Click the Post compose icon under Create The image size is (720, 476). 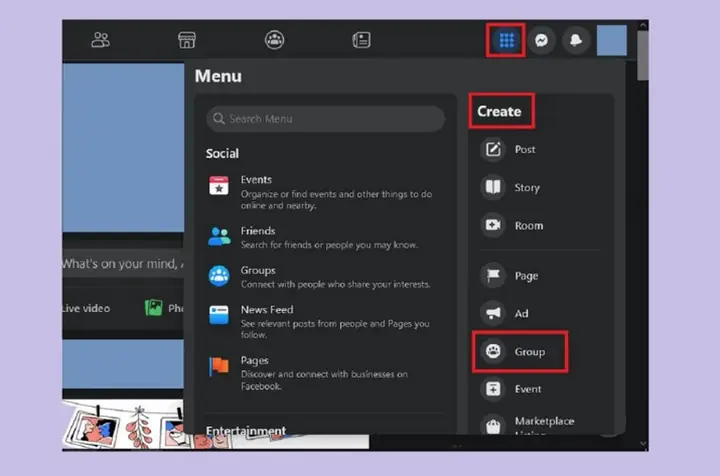493,149
